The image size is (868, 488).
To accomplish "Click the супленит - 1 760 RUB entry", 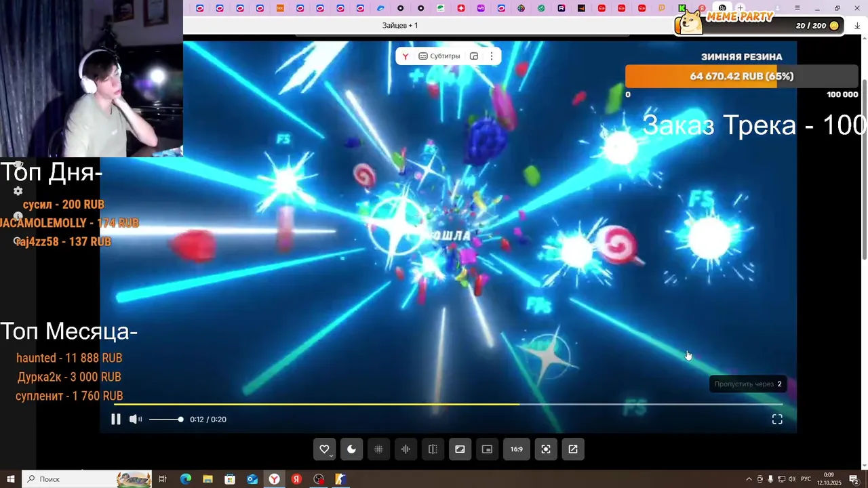I will click(x=69, y=396).
